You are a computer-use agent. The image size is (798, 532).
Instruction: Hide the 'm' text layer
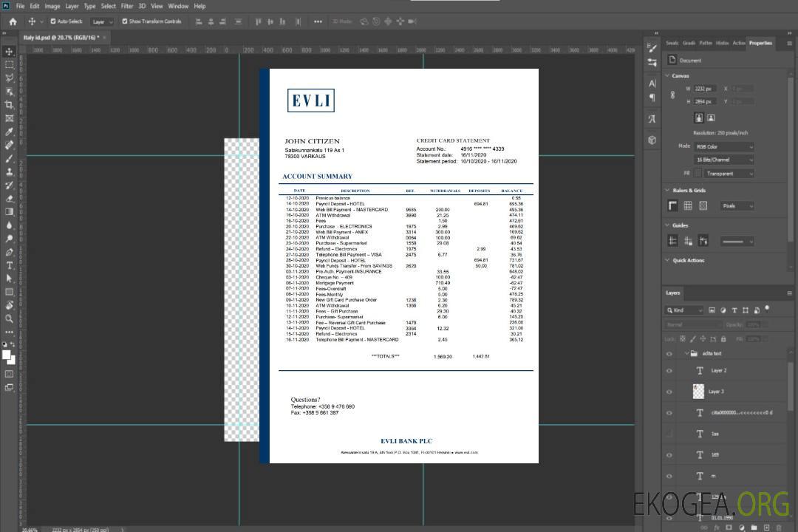click(669, 476)
